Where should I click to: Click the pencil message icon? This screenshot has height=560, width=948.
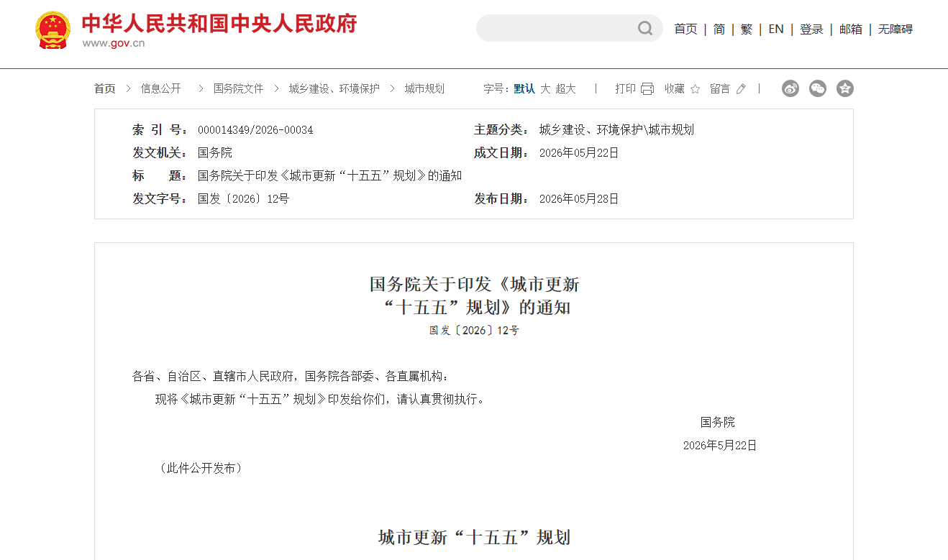[741, 89]
